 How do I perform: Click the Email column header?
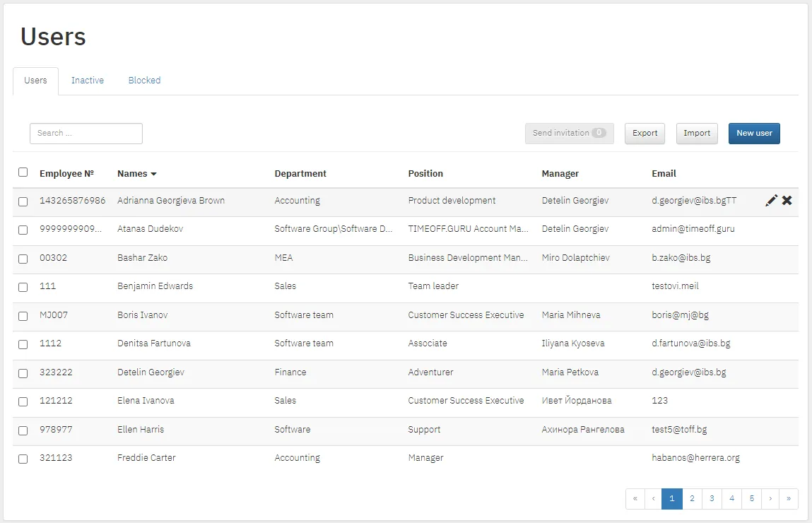pos(664,174)
